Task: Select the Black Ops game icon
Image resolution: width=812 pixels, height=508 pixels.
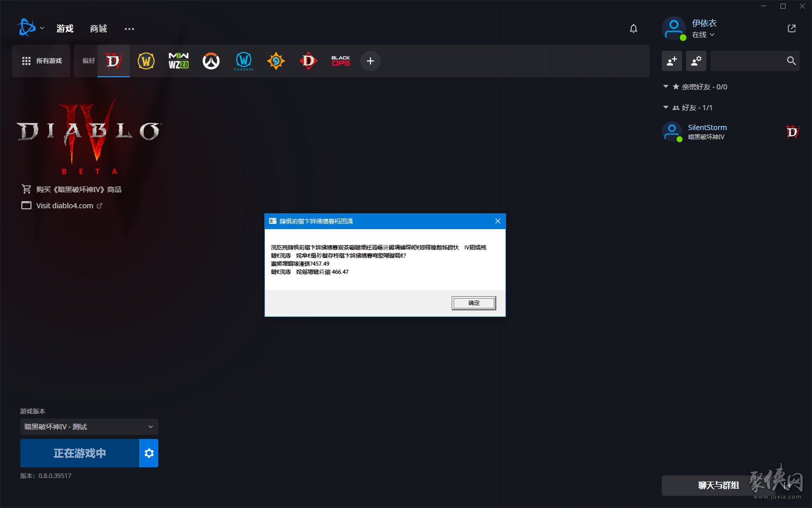Action: click(x=341, y=61)
